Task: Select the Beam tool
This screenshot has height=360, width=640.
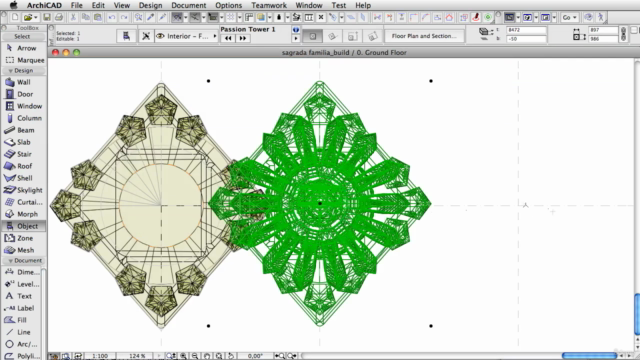Action: (x=24, y=130)
